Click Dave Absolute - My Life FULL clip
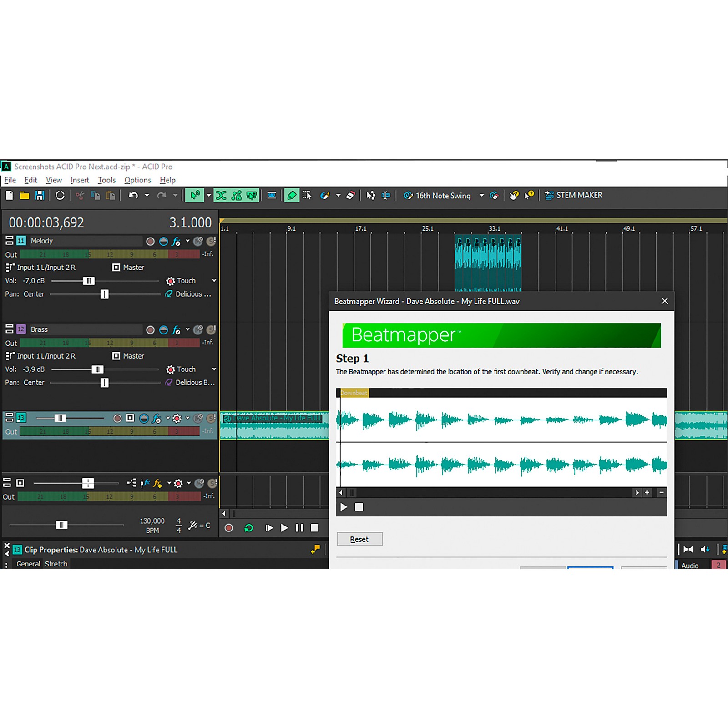 (274, 425)
